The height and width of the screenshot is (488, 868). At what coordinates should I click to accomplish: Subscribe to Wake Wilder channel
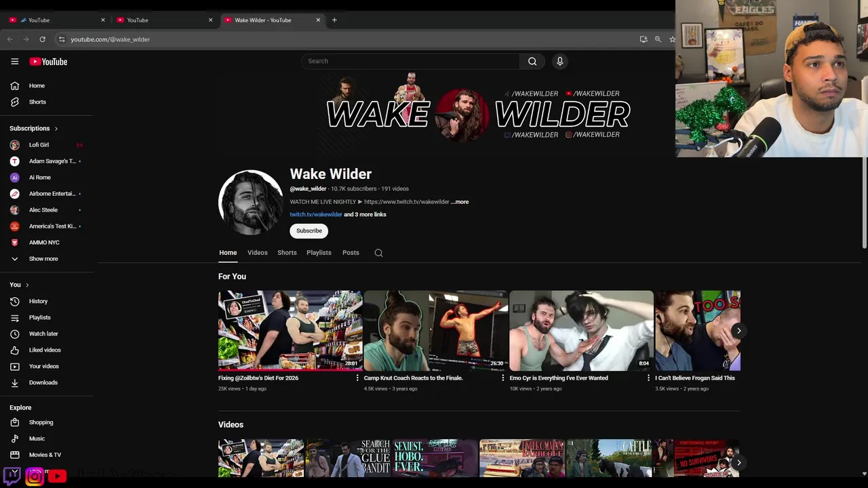pos(309,230)
